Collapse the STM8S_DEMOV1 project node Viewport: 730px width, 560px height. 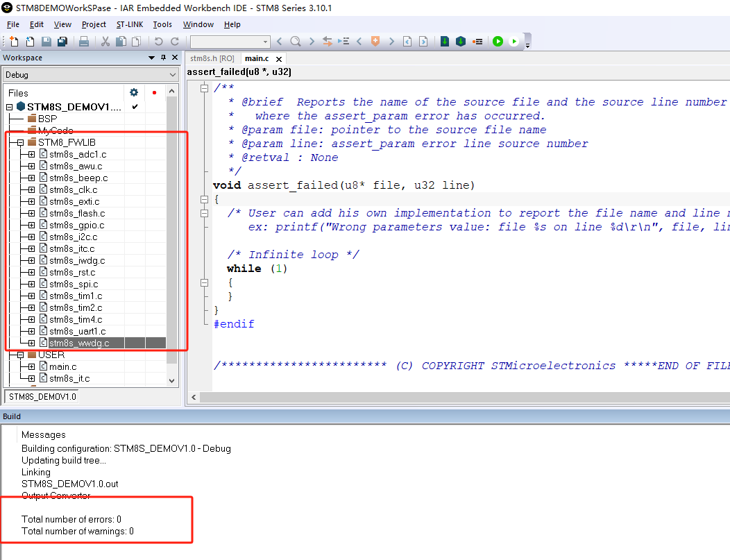click(9, 107)
